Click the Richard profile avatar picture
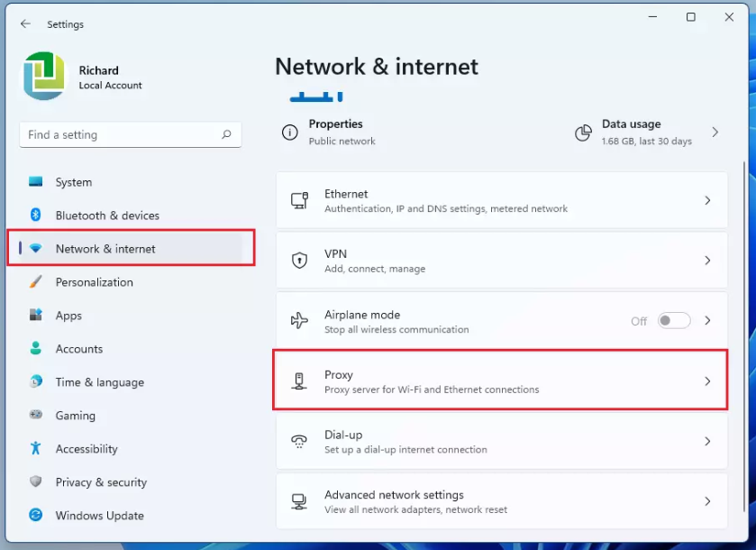The image size is (756, 550). 44,77
